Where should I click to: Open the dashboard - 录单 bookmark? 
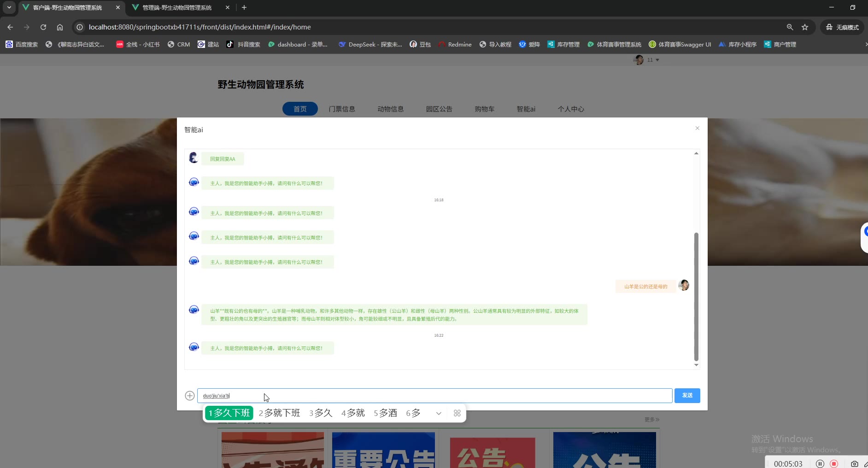click(x=298, y=45)
